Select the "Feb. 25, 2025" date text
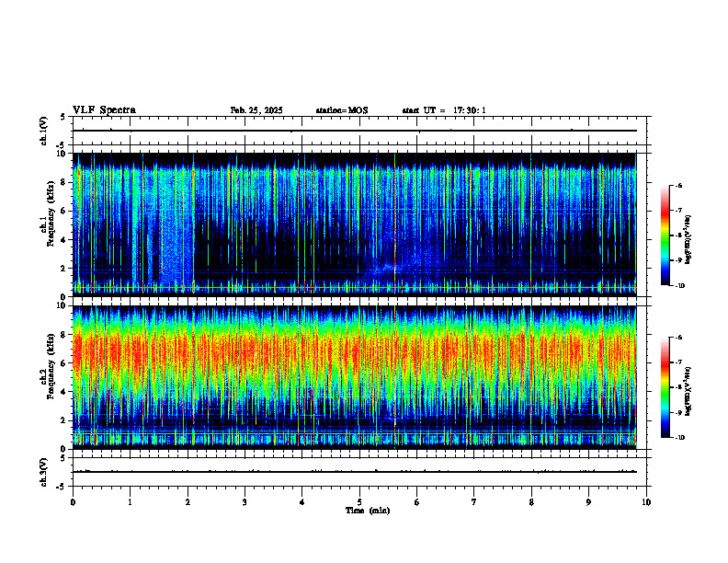This screenshot has width=728, height=563. (x=256, y=110)
